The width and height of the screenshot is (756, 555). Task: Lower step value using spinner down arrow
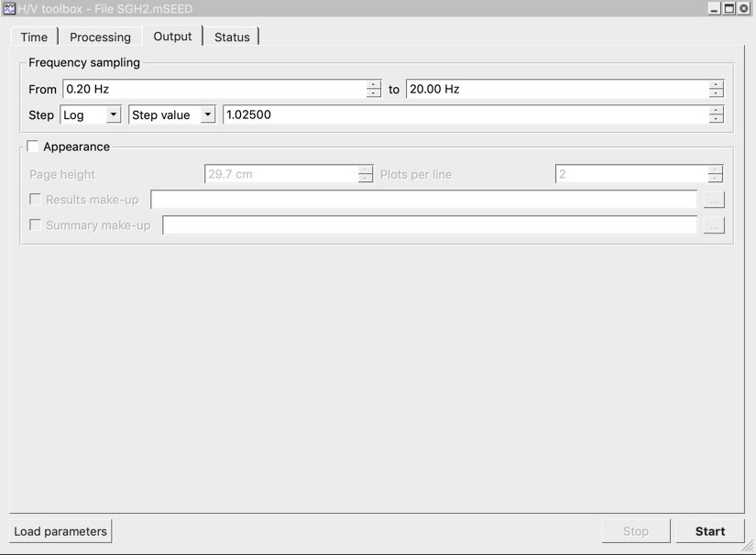[x=716, y=119]
